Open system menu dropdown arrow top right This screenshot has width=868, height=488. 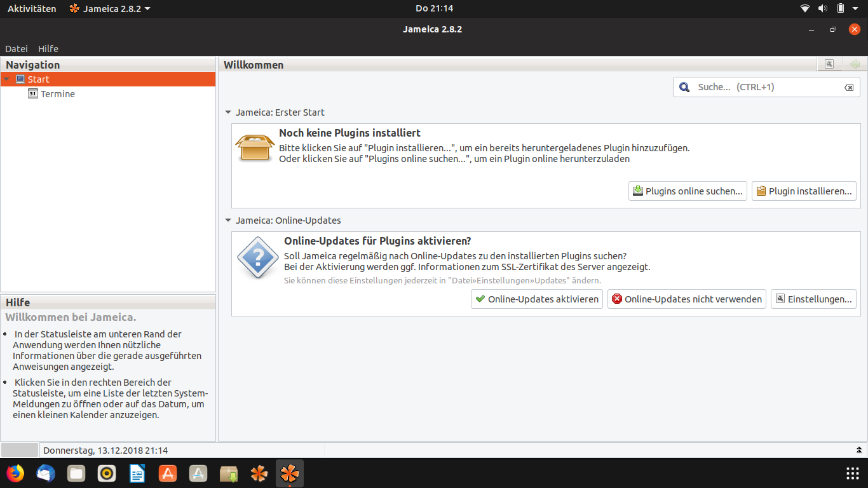tap(857, 9)
